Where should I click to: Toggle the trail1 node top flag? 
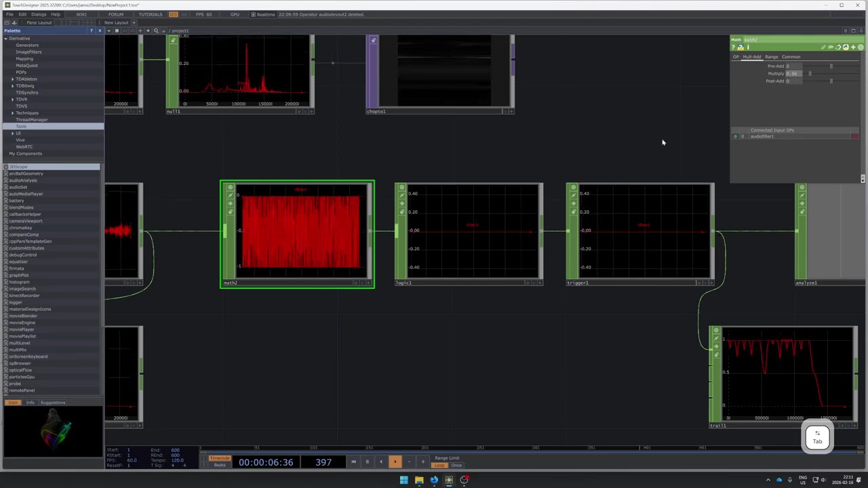click(716, 331)
